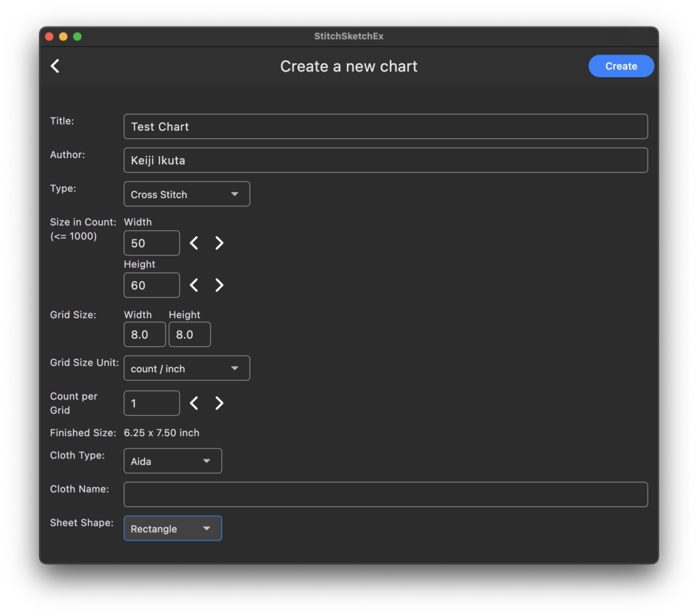Click the Title field containing Test Chart
The height and width of the screenshot is (616, 698).
tap(385, 127)
